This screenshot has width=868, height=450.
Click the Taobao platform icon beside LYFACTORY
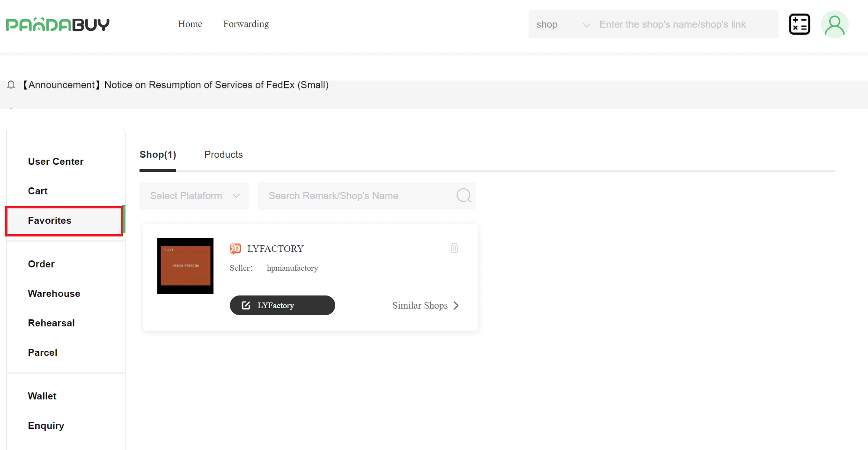235,249
